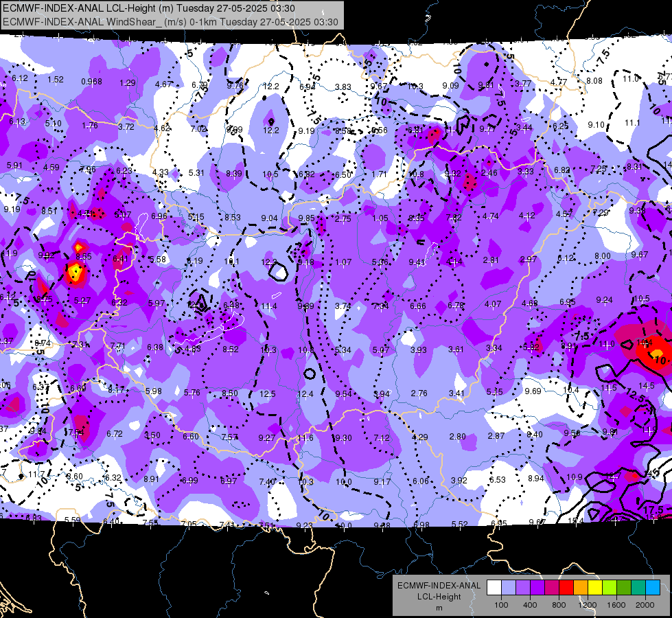Click legend scale label 2000
The width and height of the screenshot is (672, 618).
coord(645,605)
